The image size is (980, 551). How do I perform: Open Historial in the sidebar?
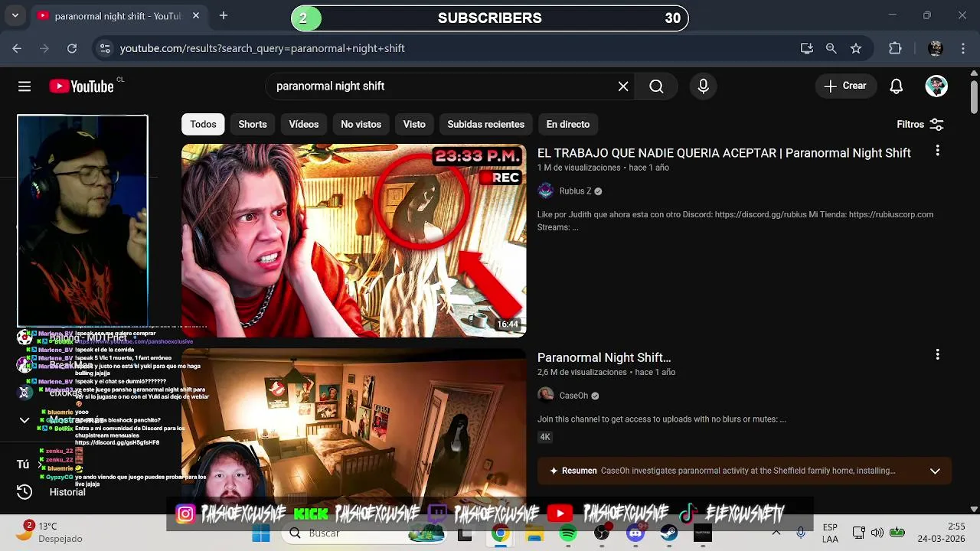tap(67, 492)
